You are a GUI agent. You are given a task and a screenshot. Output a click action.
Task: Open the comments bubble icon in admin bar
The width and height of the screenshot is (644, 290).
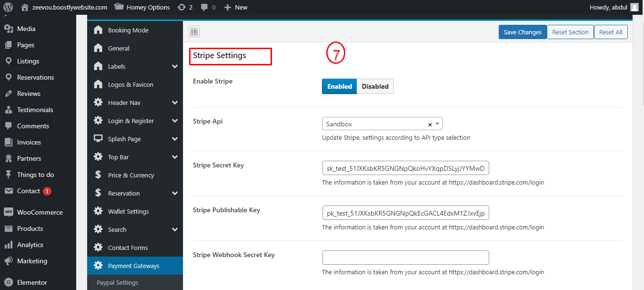pos(204,8)
